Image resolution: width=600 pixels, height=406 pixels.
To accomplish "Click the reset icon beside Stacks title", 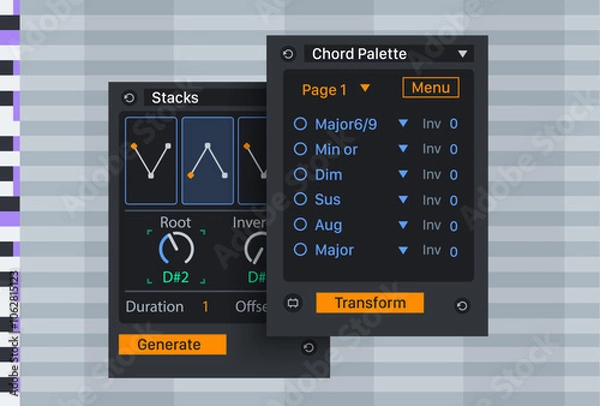I will point(129,98).
